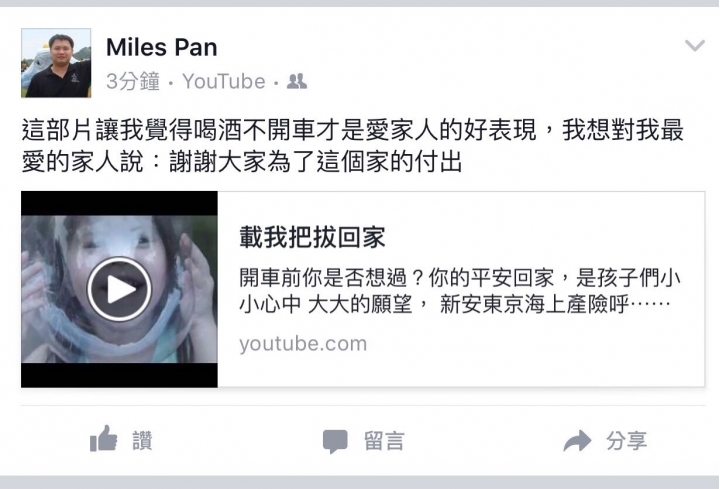Play the video with the play button
720x489 pixels.
pos(119,289)
